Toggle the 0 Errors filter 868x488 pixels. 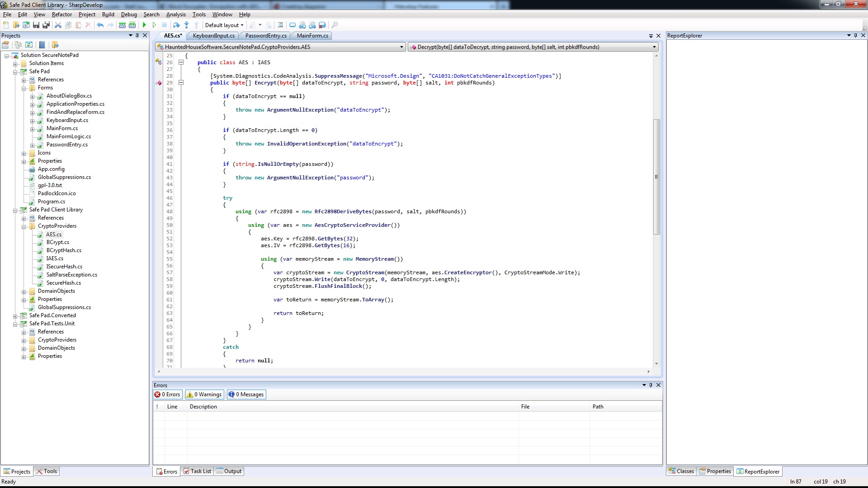click(x=167, y=394)
